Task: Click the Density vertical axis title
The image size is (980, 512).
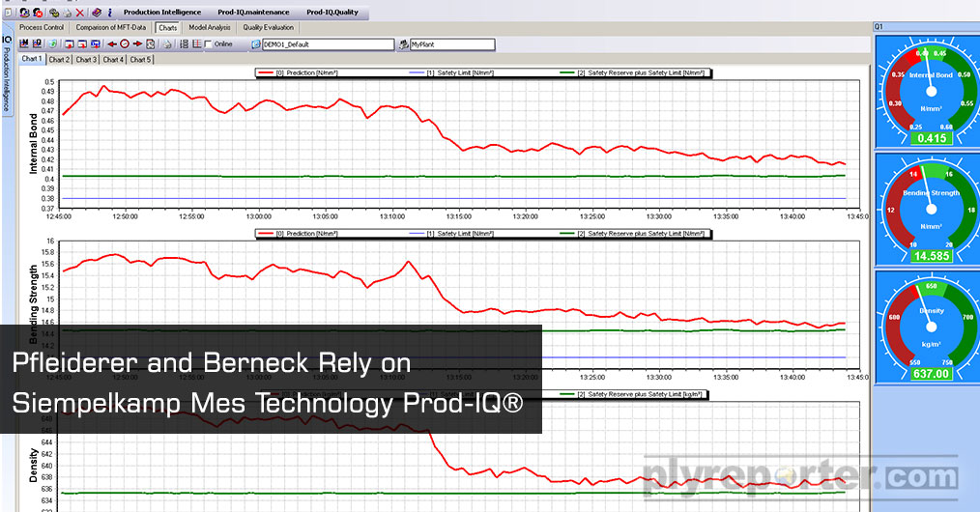Action: (33, 465)
